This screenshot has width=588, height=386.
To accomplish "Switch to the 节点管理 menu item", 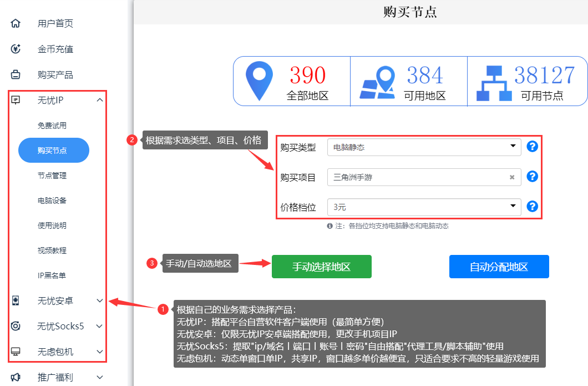I will 53,175.
